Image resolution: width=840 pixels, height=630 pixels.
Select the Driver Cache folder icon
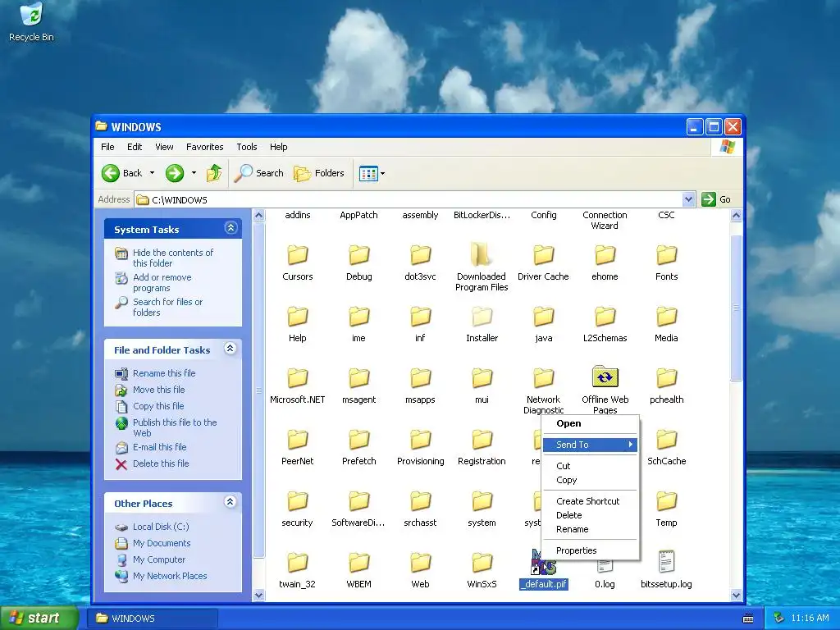543,256
